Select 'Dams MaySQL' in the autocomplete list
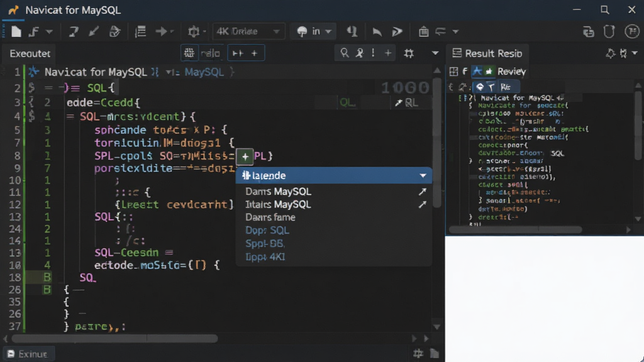The image size is (644, 362). point(278,192)
